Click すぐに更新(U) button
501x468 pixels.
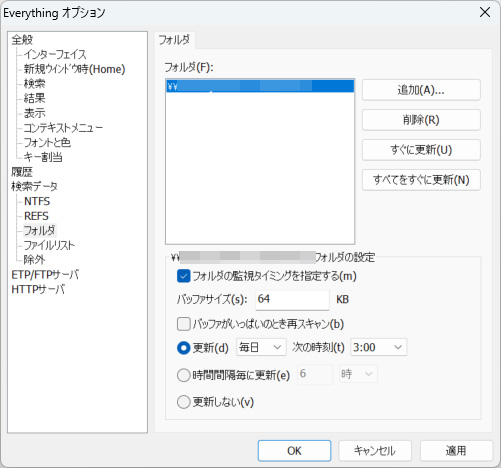click(x=421, y=150)
